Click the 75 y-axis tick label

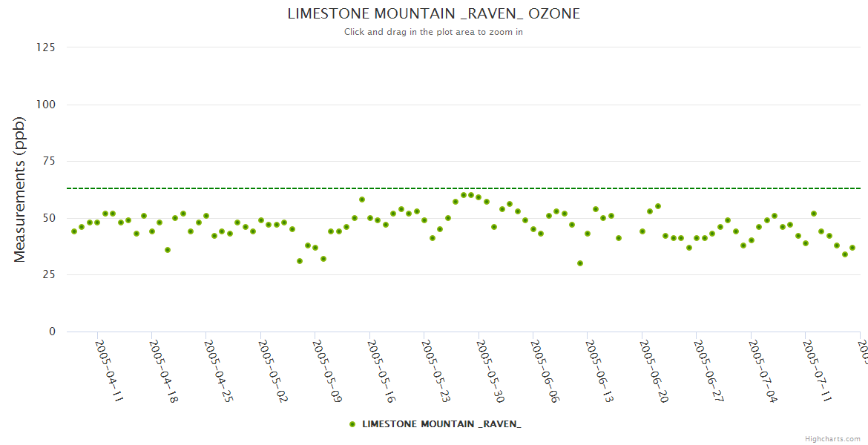[x=49, y=161]
